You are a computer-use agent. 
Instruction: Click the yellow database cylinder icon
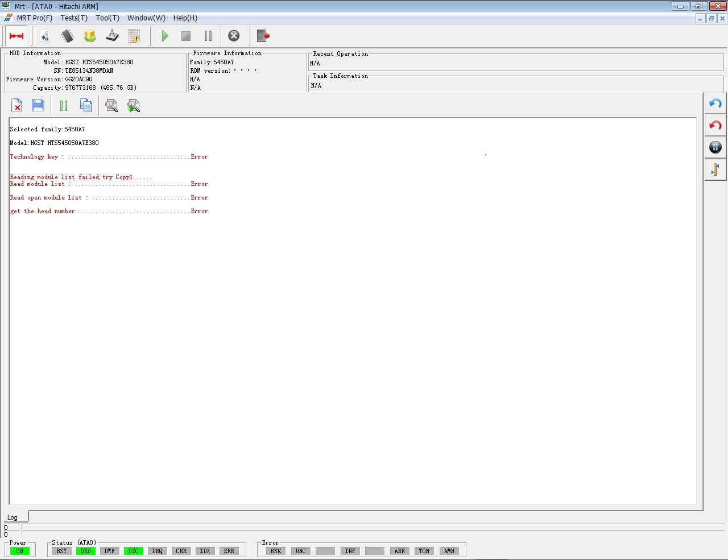[x=90, y=36]
